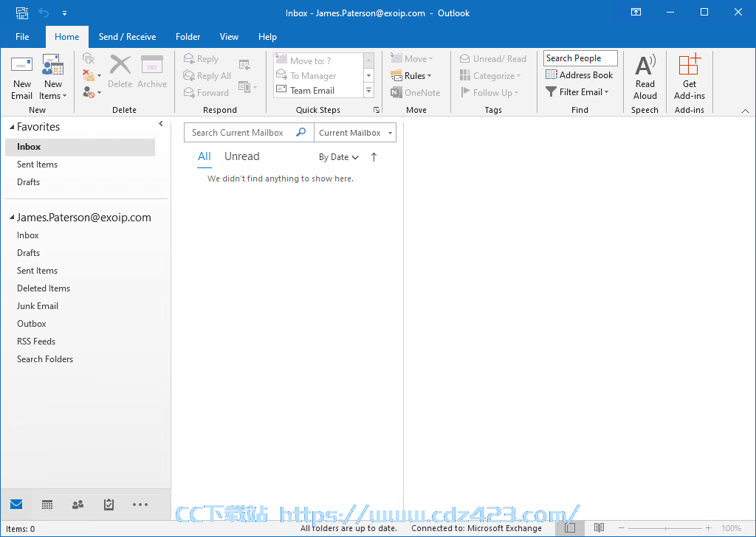Open the RSS Feeds folder
This screenshot has height=537, width=756.
click(36, 342)
